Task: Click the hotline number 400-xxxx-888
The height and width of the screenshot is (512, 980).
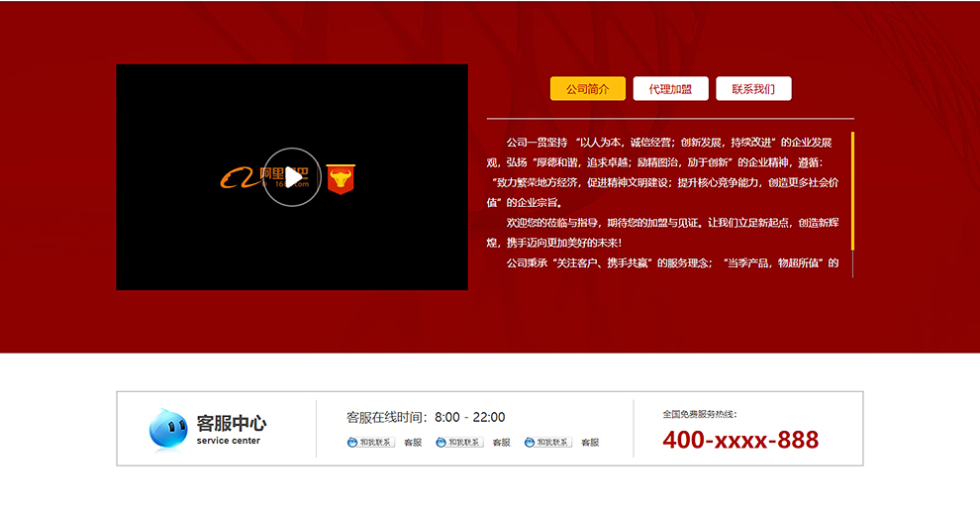Action: [740, 440]
